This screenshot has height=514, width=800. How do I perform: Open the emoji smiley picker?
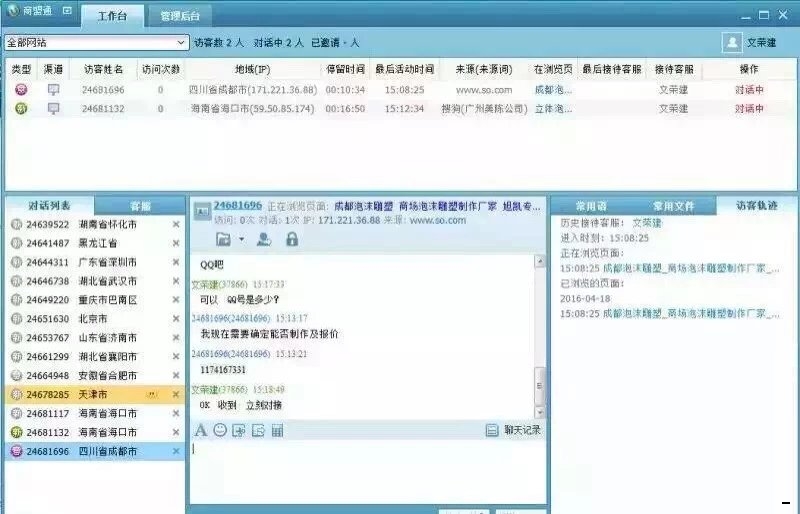tap(220, 430)
